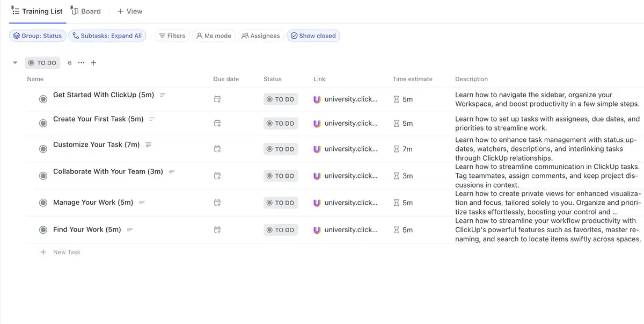This screenshot has width=644, height=324.
Task: Switch to the Board tab
Action: 86,11
